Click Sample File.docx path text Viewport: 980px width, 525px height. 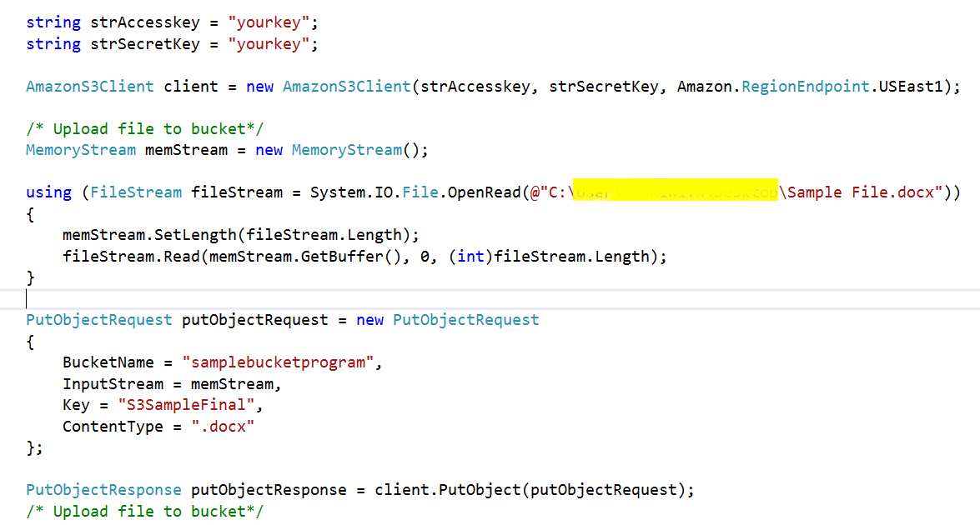tap(862, 192)
